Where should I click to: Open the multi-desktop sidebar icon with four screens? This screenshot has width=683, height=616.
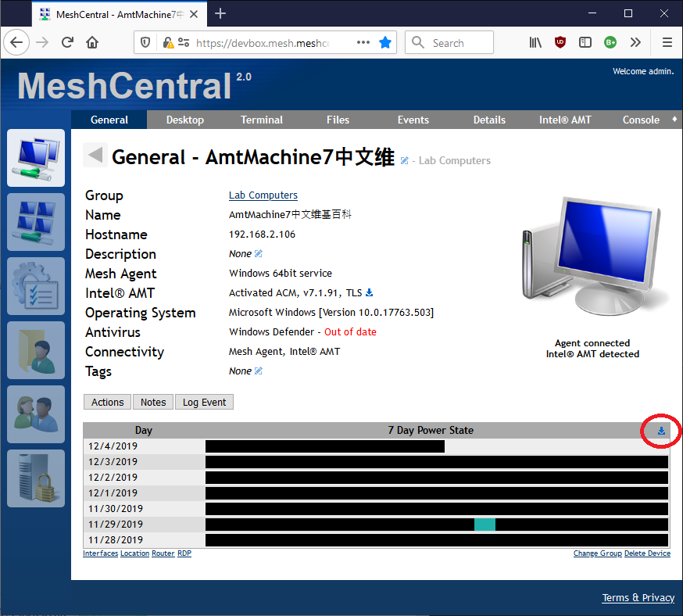(36, 222)
